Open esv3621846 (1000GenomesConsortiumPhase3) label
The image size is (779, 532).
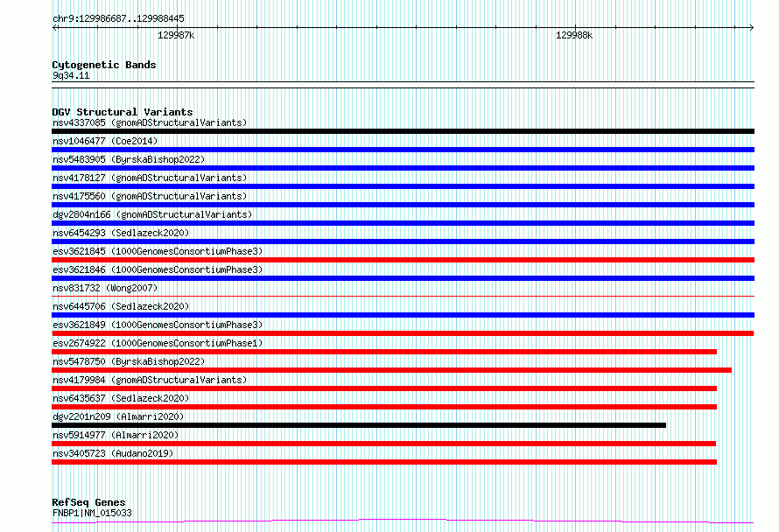click(158, 269)
